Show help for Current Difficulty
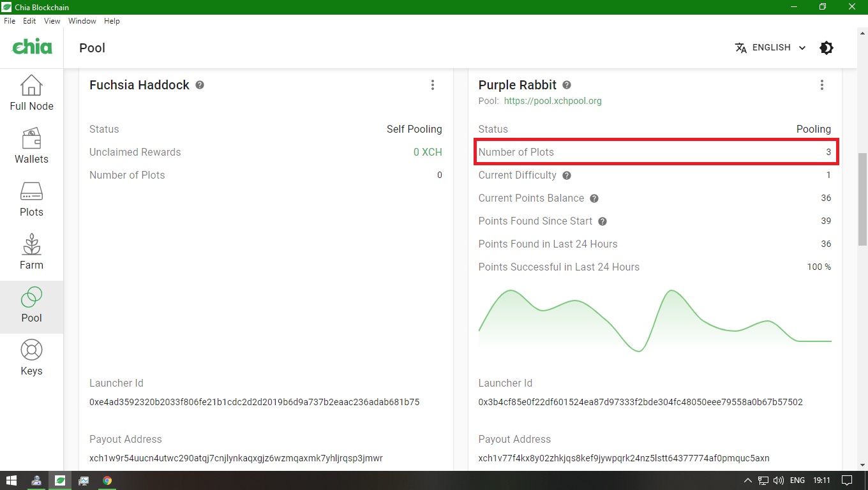The image size is (868, 490). pos(567,175)
